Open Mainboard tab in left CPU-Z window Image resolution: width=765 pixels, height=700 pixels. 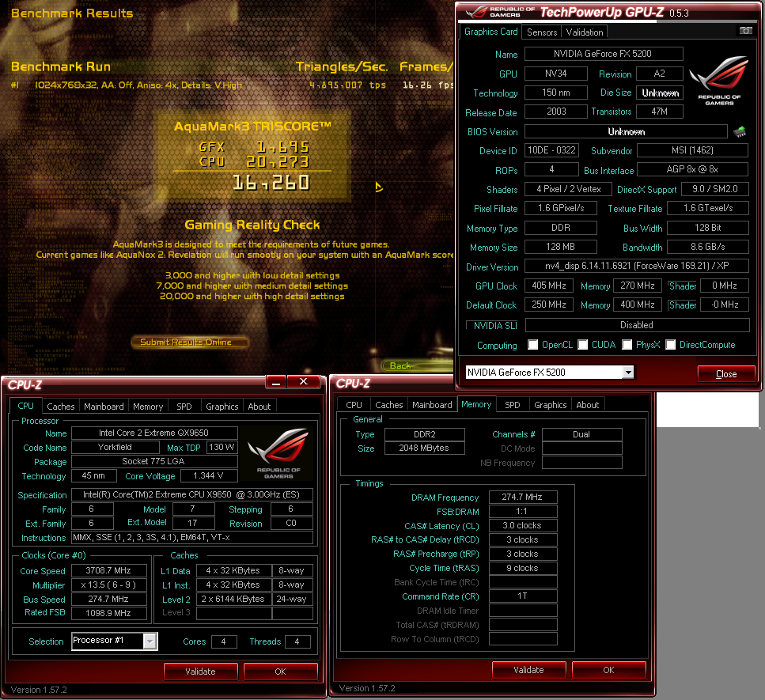104,407
